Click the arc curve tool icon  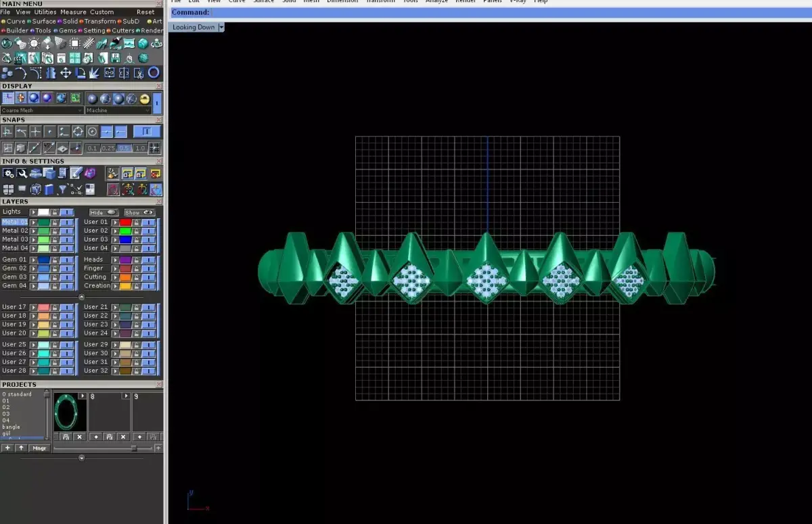click(21, 72)
